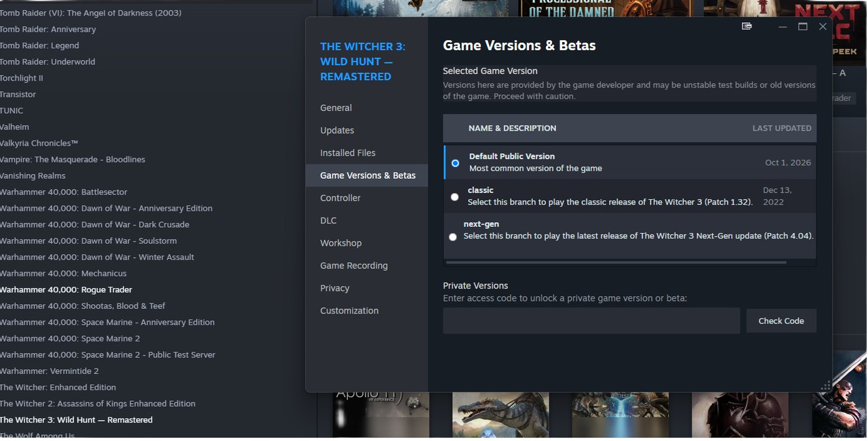Select The Witcher 3 Remastered in library list
Image resolution: width=868 pixels, height=441 pixels.
(x=76, y=419)
